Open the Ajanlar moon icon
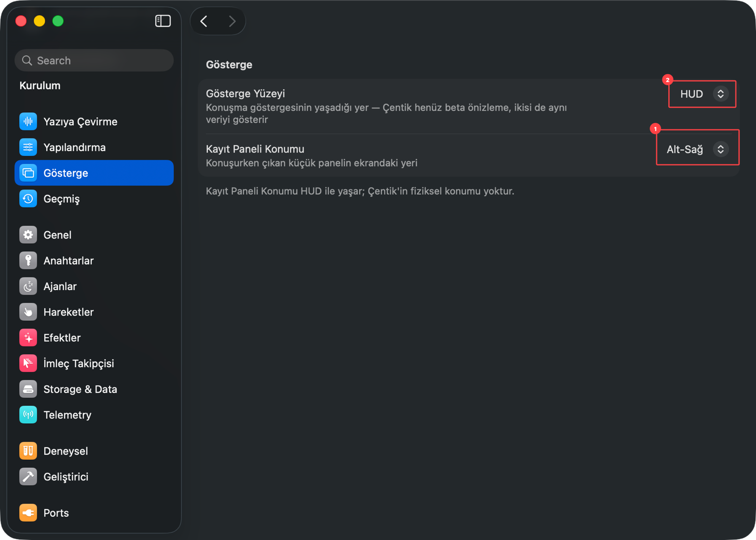The image size is (756, 540). pos(28,286)
